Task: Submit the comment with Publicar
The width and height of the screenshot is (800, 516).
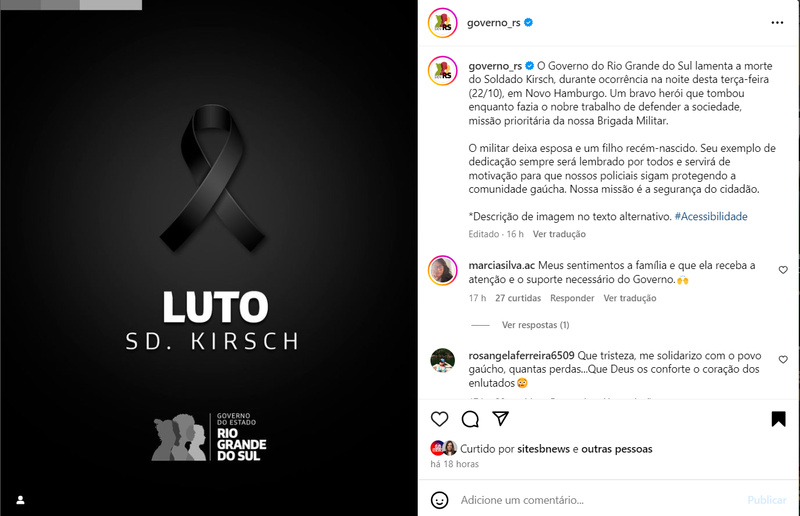Action: pyautogui.click(x=766, y=500)
